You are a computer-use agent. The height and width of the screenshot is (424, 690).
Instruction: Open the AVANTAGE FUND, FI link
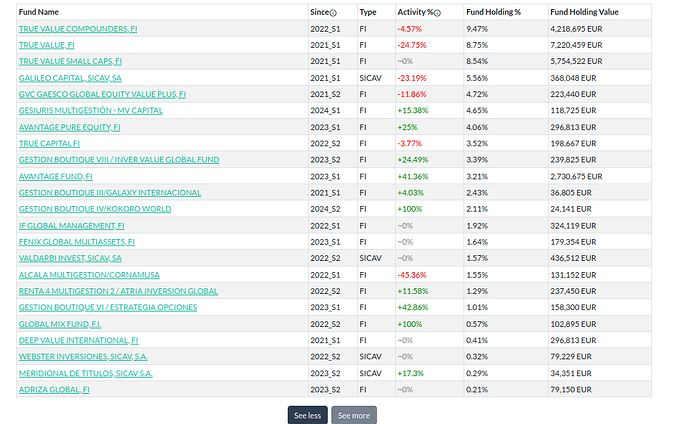point(55,177)
